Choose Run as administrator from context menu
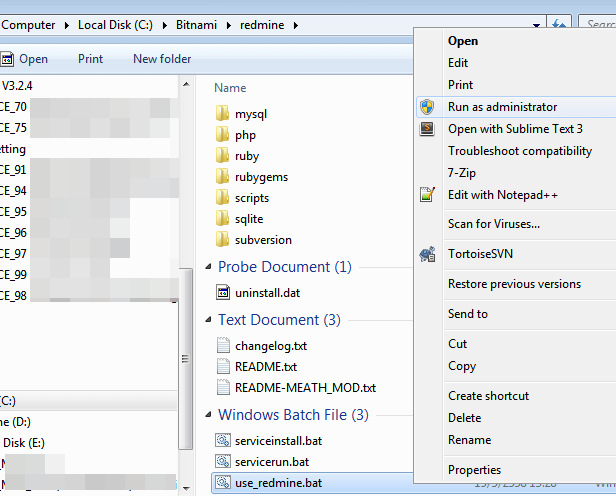 tap(502, 107)
